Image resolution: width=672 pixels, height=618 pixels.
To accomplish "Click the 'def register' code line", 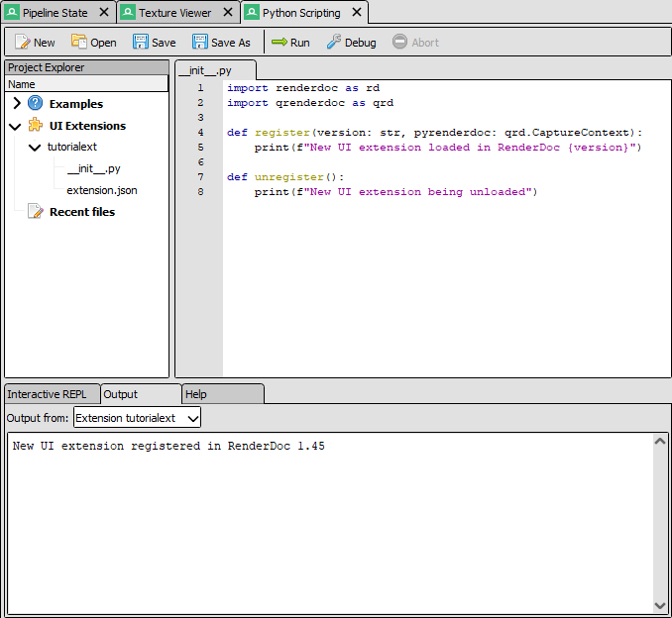I will click(x=434, y=133).
